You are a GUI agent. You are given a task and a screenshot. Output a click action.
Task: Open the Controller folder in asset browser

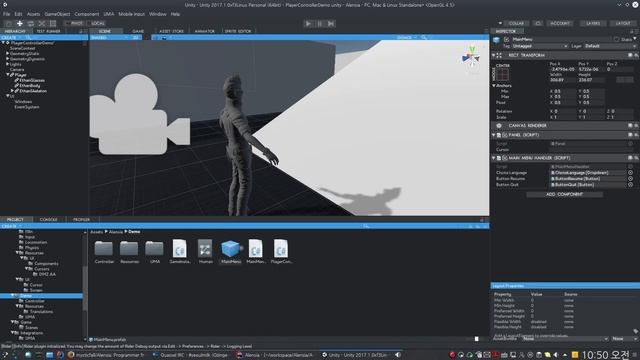(x=104, y=249)
